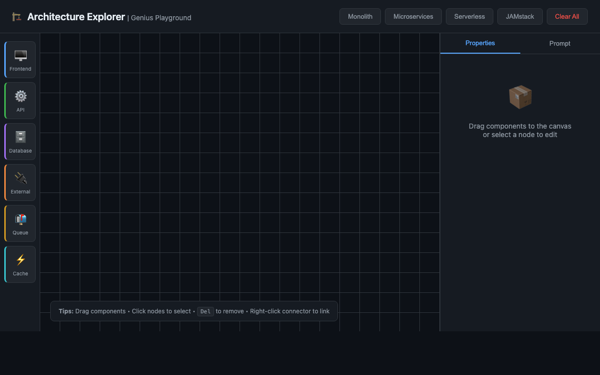Click the Architecture Explorer crane logo
This screenshot has width=600, height=375.
(16, 17)
